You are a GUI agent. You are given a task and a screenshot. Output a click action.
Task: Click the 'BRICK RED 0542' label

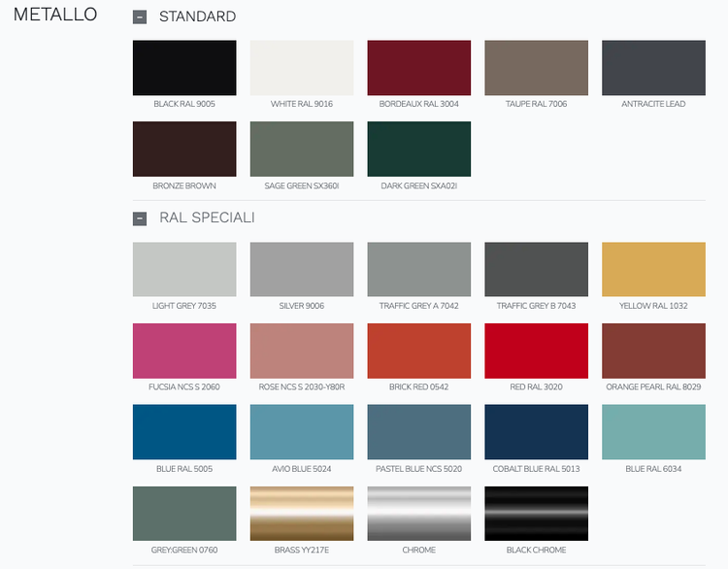(418, 386)
